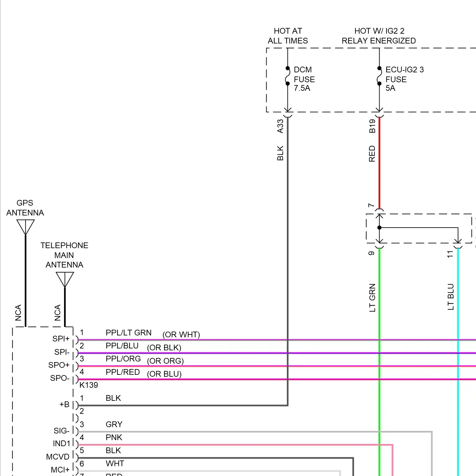476x476 pixels.
Task: Click pin 9 label on the LT GRN wire
Action: pyautogui.click(x=371, y=253)
